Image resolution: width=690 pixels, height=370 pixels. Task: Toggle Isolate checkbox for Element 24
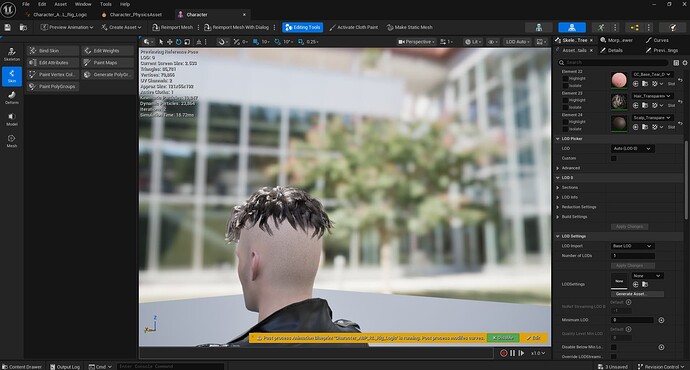pyautogui.click(x=565, y=128)
